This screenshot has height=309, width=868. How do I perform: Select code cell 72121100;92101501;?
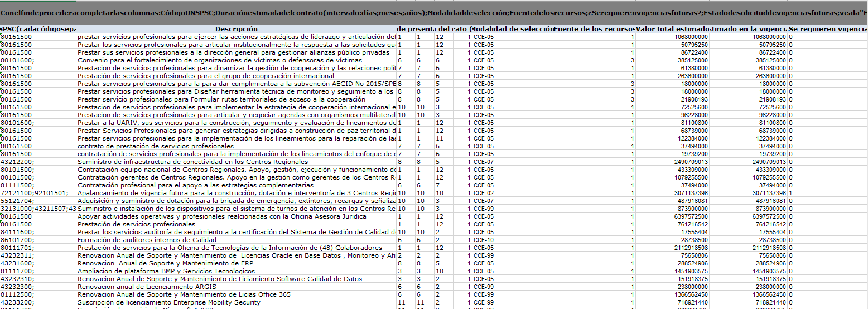pyautogui.click(x=38, y=192)
